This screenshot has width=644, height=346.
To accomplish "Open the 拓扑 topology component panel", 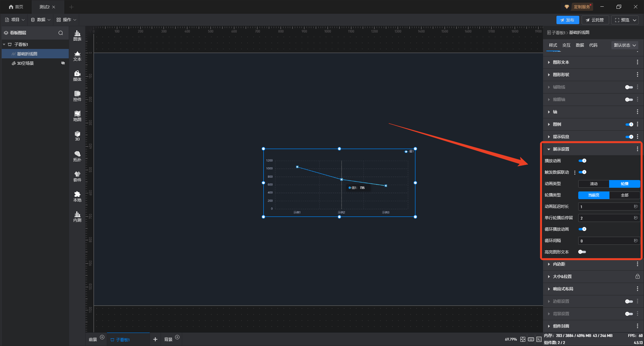I will 77,156.
